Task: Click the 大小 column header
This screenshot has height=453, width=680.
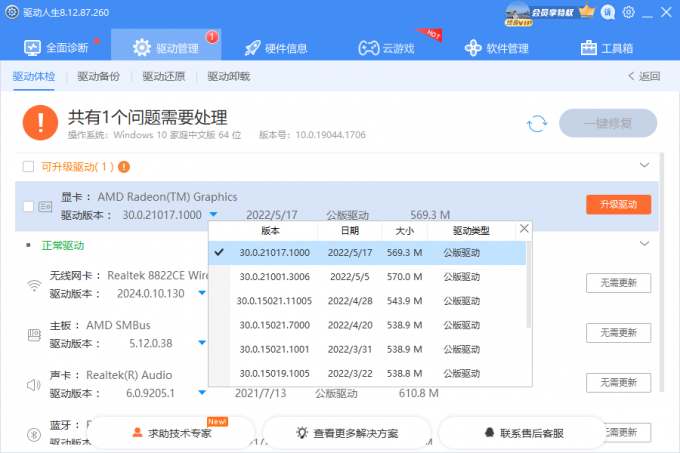Action: click(x=405, y=231)
